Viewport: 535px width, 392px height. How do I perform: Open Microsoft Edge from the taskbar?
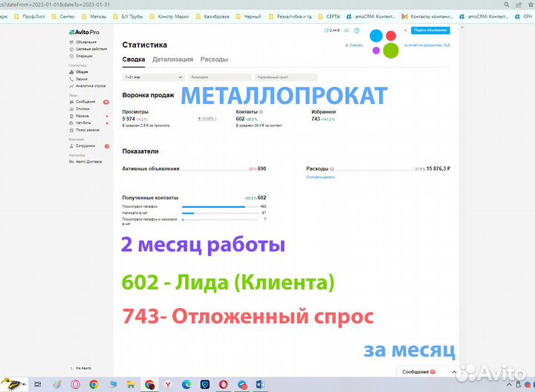(x=187, y=385)
